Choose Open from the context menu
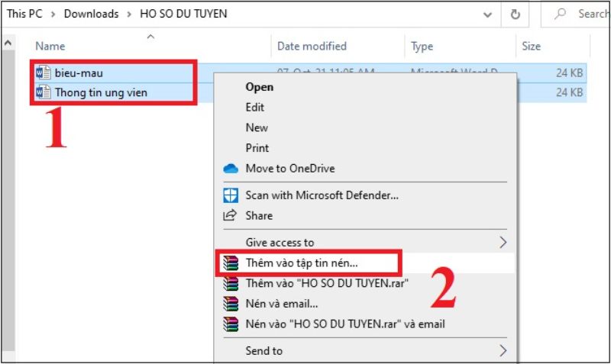This screenshot has width=611, height=364. 259,87
